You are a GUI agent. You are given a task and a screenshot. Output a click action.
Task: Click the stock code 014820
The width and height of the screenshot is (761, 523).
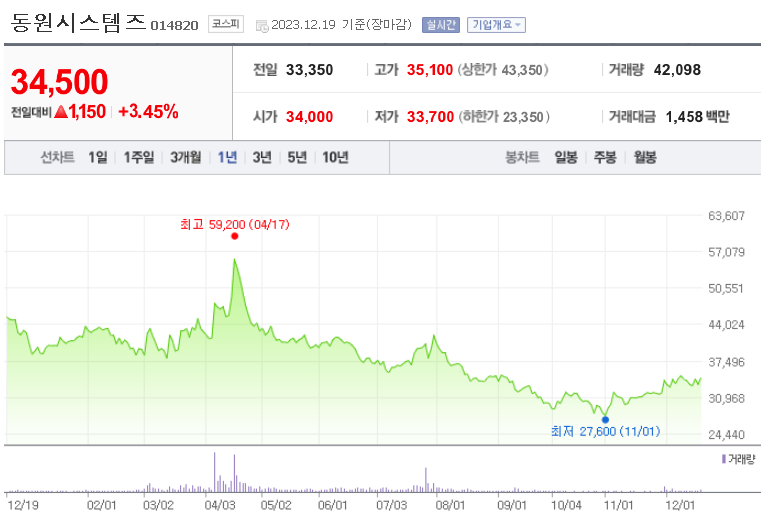tap(175, 25)
